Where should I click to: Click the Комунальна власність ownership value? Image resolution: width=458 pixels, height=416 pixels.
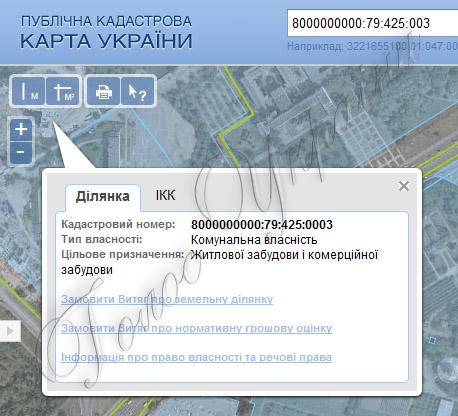click(254, 240)
